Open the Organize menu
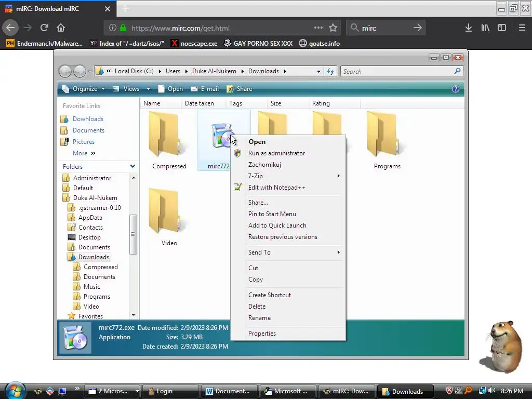 pyautogui.click(x=84, y=89)
